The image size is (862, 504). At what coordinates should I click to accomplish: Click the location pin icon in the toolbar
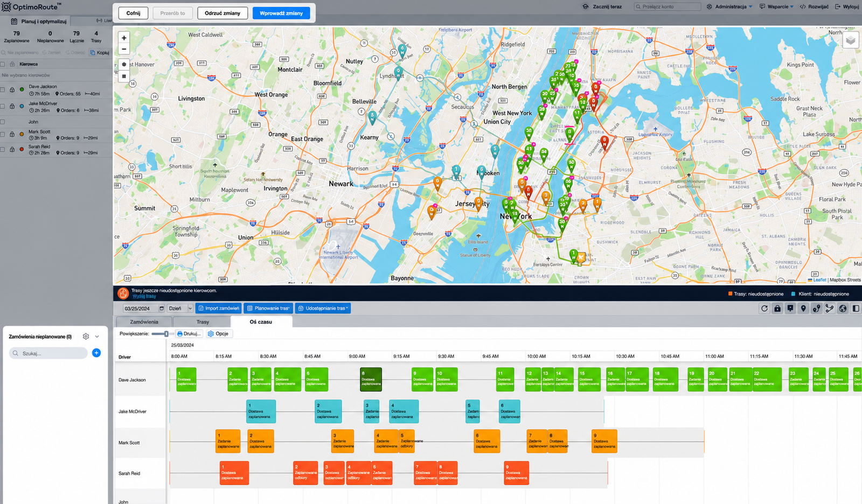(803, 309)
